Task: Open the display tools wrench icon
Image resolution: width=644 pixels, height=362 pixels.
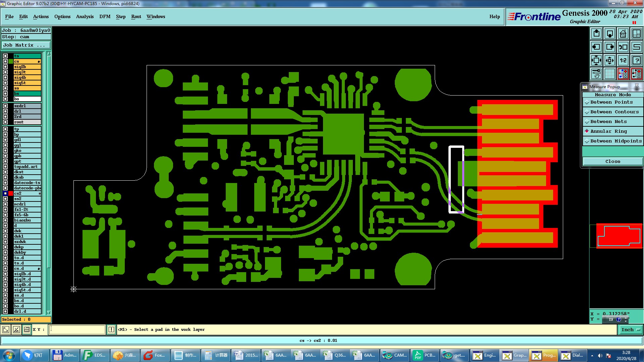Action: [x=596, y=74]
